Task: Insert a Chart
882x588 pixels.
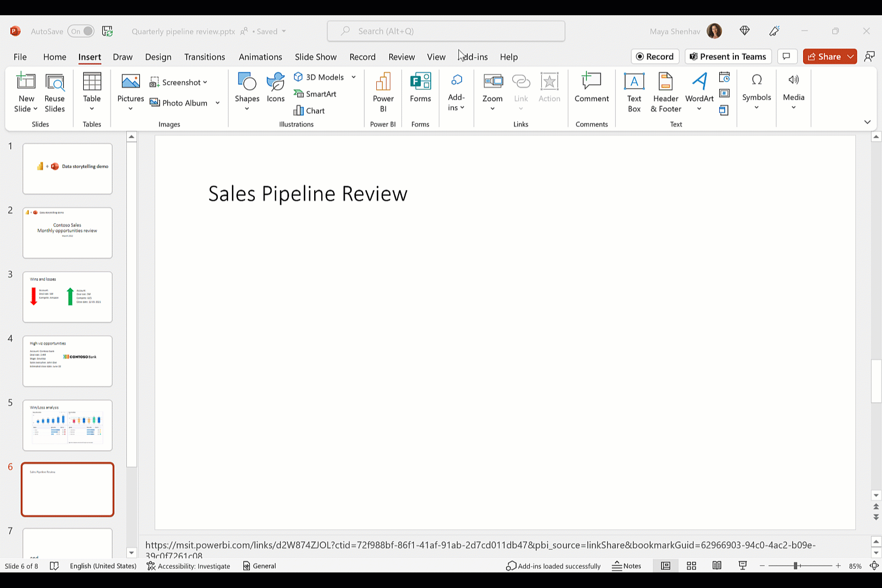Action: (x=309, y=111)
